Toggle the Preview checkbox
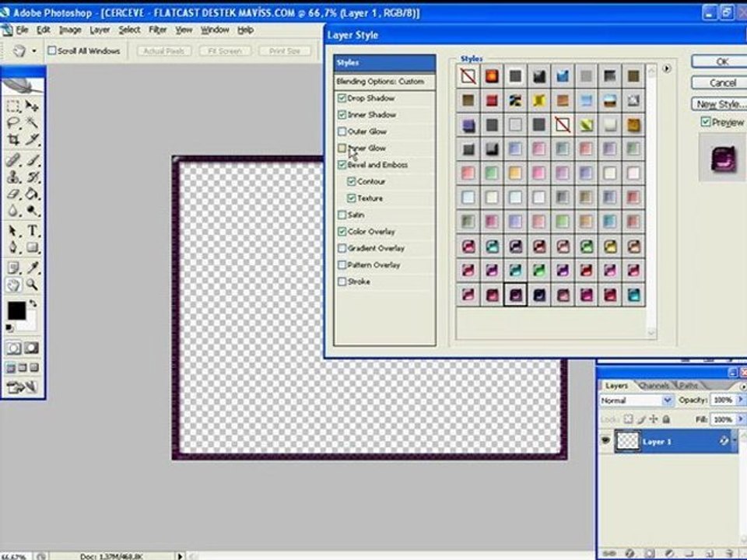The image size is (747, 560). [706, 122]
